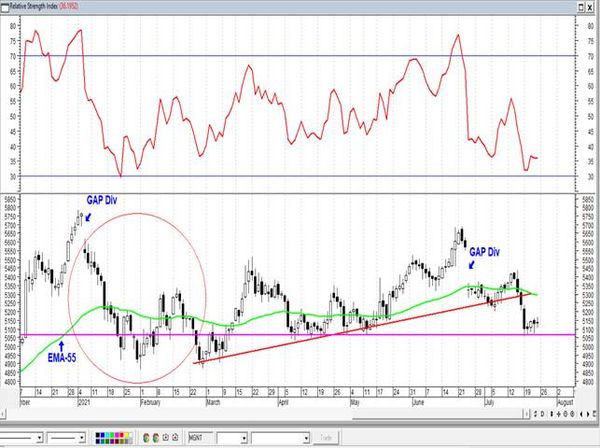The width and height of the screenshot is (600, 448).
Task: Click the first clock-shaped toolbar icon
Action: [165, 437]
